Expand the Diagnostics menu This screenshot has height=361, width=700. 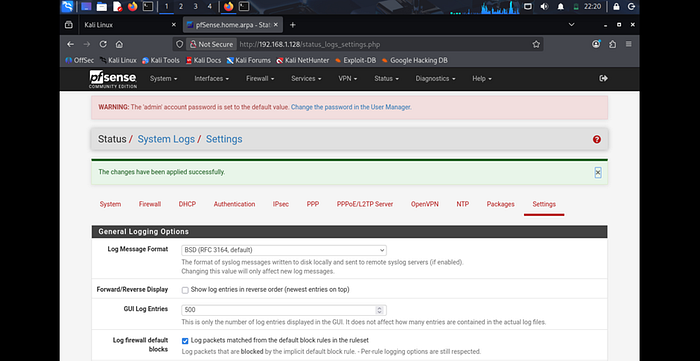coord(435,79)
